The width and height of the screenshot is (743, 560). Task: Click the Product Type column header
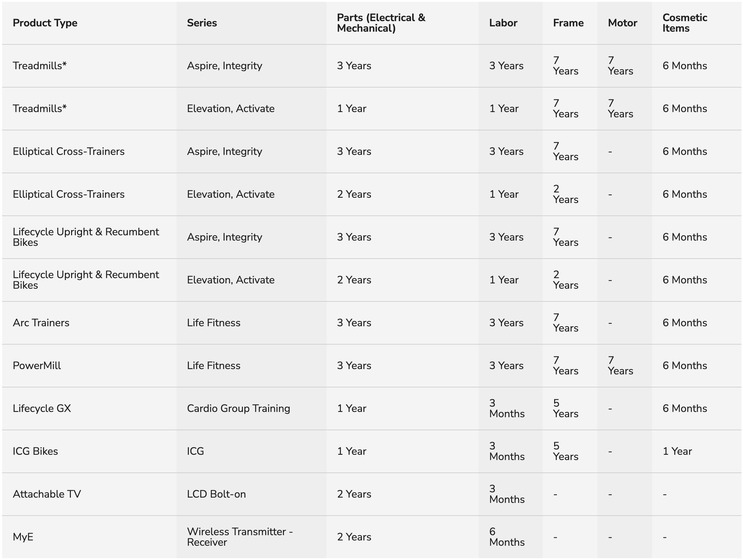click(45, 23)
